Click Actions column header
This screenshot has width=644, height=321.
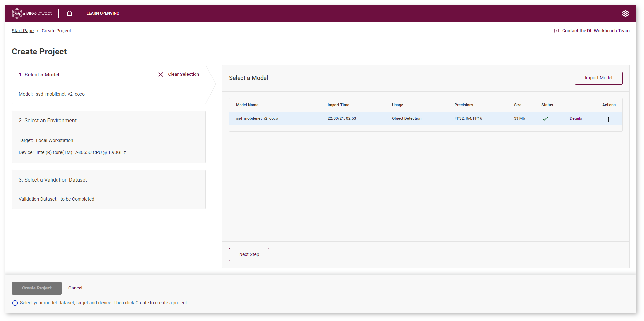[x=609, y=105]
